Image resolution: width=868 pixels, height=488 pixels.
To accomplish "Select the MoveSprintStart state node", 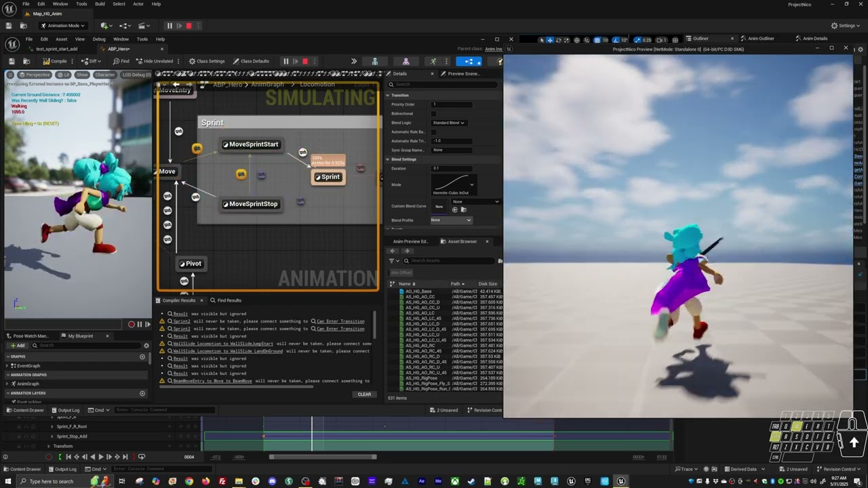I will (252, 144).
